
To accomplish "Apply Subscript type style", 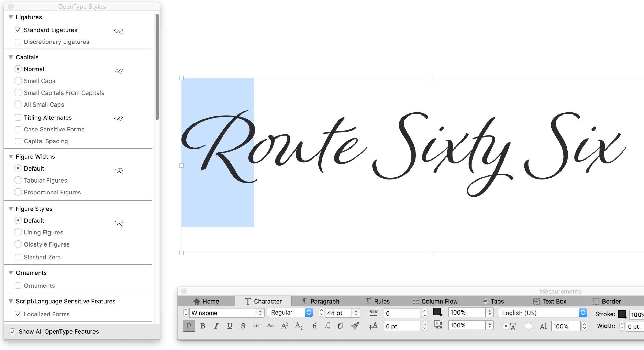I will click(299, 326).
